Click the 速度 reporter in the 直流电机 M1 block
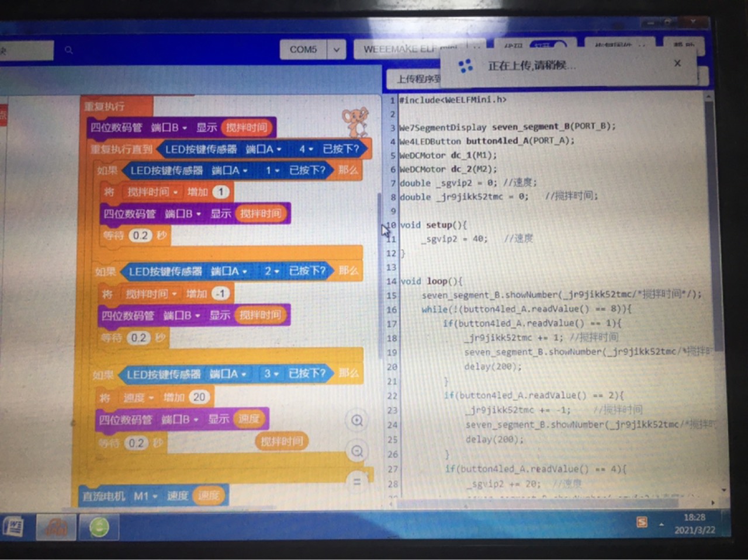748x560 pixels. click(209, 496)
